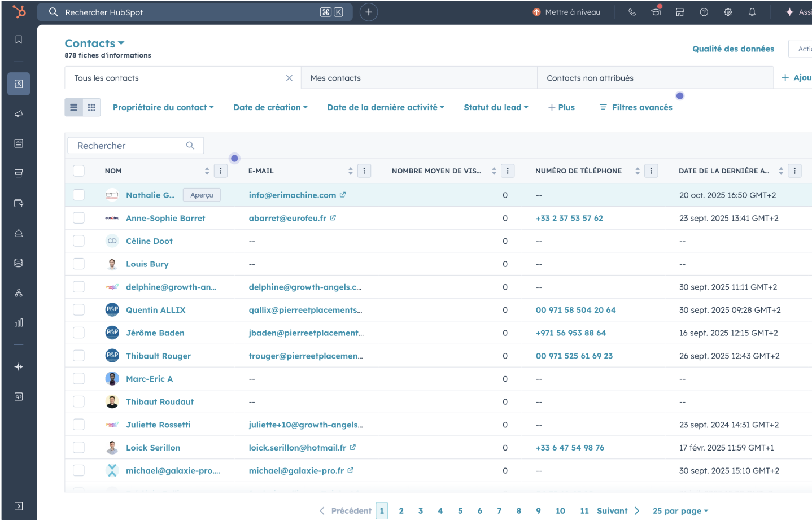This screenshot has height=520, width=812.
Task: Check the checkbox beside Quentin ALLIX
Action: click(x=78, y=309)
